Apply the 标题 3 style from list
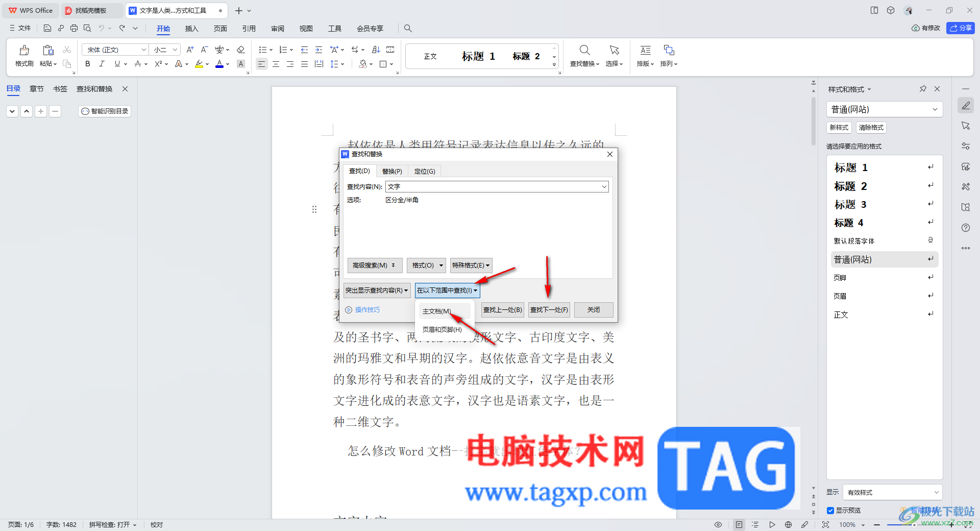The image size is (980, 531). click(885, 204)
